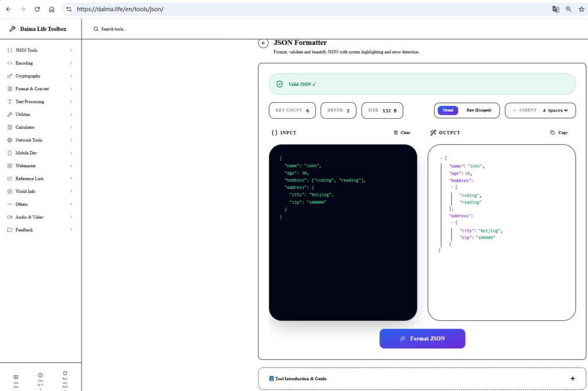Image resolution: width=588 pixels, height=391 pixels.
Task: Open the Text Processing menu
Action: point(40,102)
